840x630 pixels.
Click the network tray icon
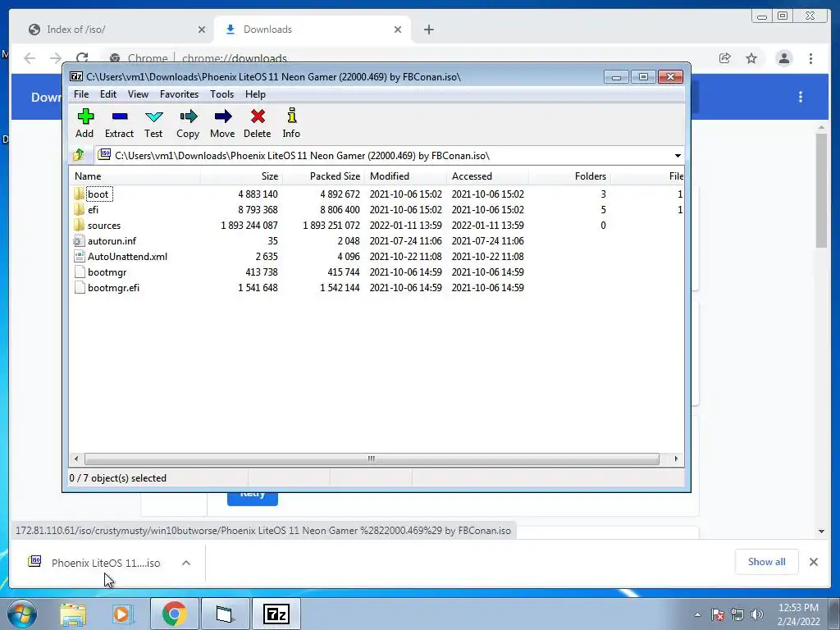(737, 614)
